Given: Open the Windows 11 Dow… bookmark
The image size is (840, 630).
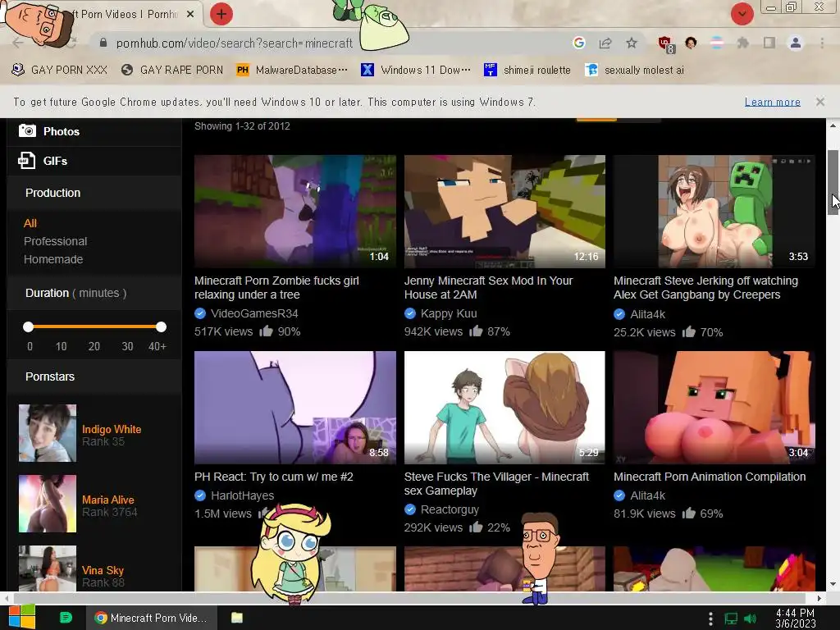Looking at the screenshot, I should pos(416,70).
